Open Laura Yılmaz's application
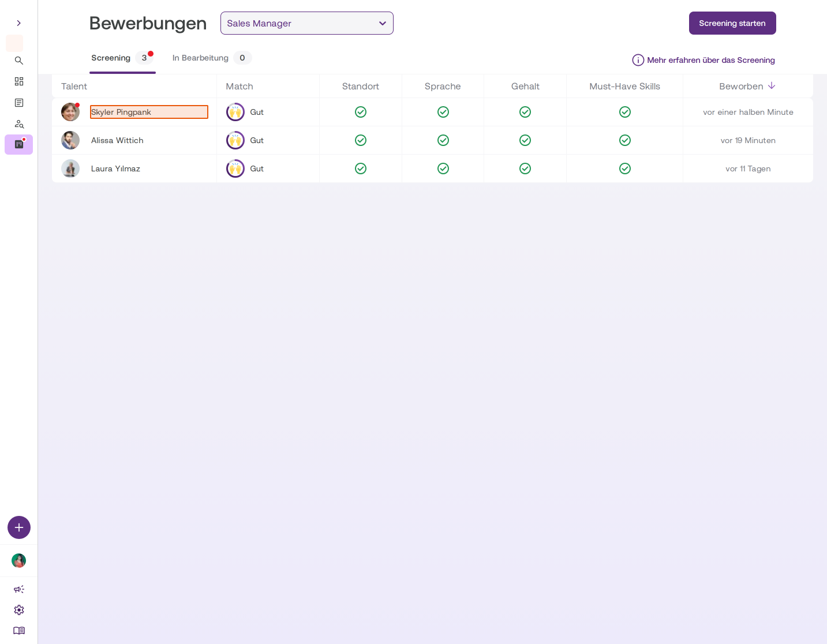 tap(115, 169)
